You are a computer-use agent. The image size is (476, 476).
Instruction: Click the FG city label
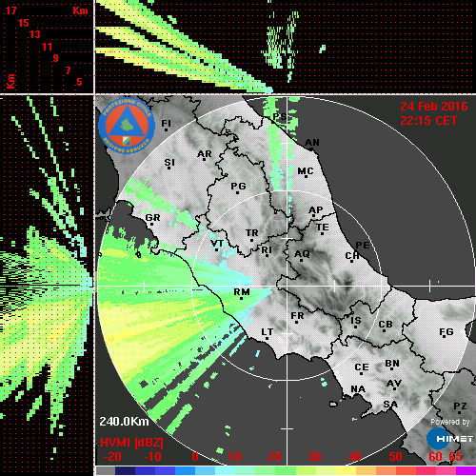click(x=446, y=332)
